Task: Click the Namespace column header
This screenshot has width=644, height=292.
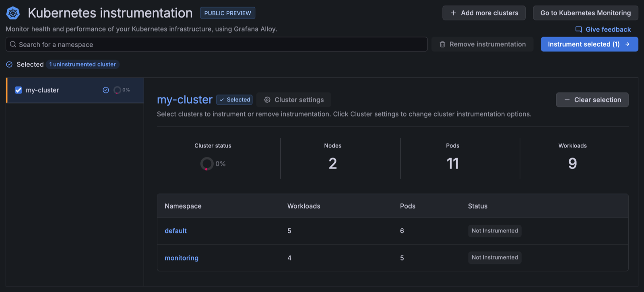Action: [183, 206]
